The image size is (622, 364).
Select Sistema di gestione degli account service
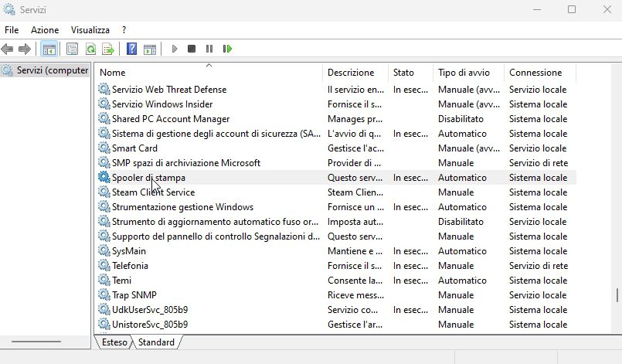click(x=216, y=134)
